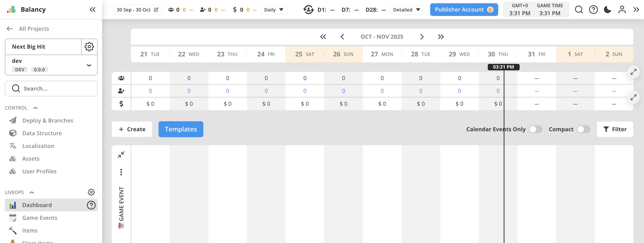Collapse the CONTROL section
The width and height of the screenshot is (644, 243).
pyautogui.click(x=35, y=108)
